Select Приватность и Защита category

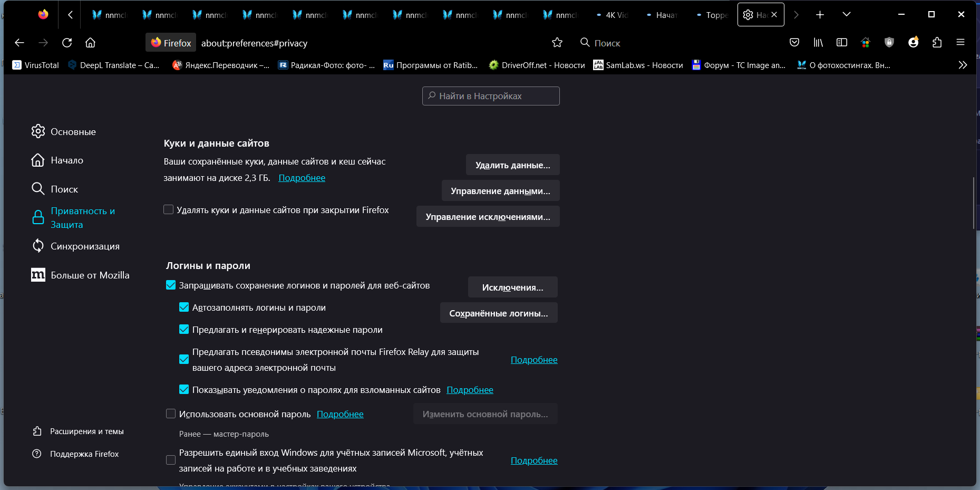tap(73, 217)
